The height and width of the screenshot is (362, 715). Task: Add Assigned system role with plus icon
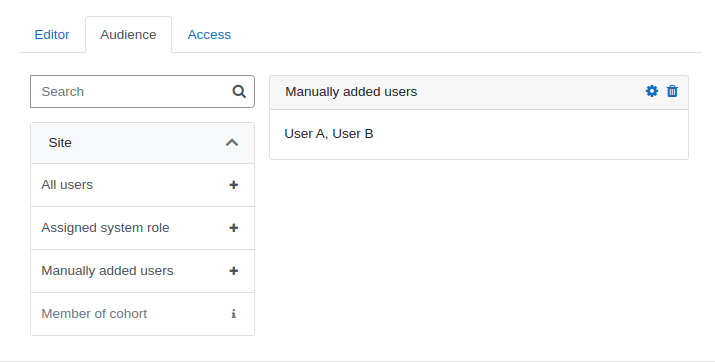click(233, 228)
